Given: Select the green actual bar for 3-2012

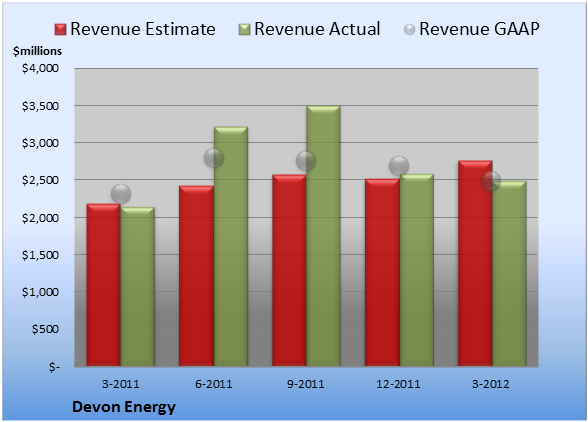Looking at the screenshot, I should point(509,274).
